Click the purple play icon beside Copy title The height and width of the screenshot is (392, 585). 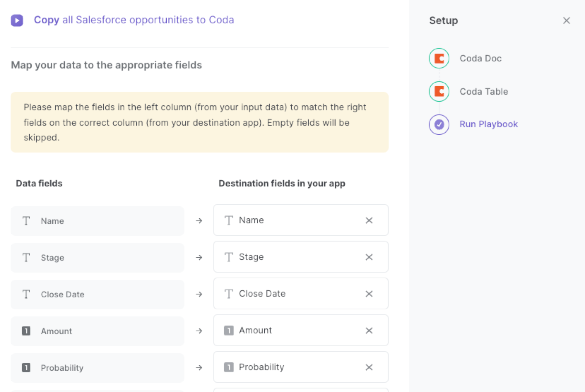point(17,20)
